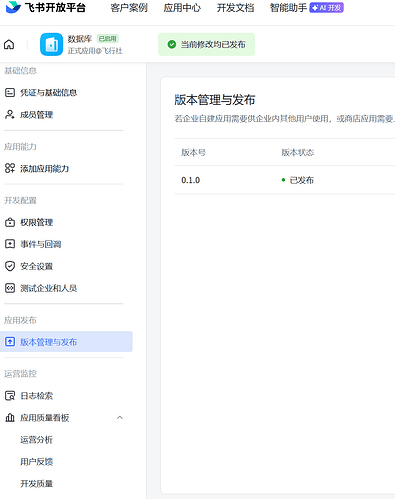Click the 应用质量看板 label
Viewport: 395px width, 499px height.
click(44, 418)
